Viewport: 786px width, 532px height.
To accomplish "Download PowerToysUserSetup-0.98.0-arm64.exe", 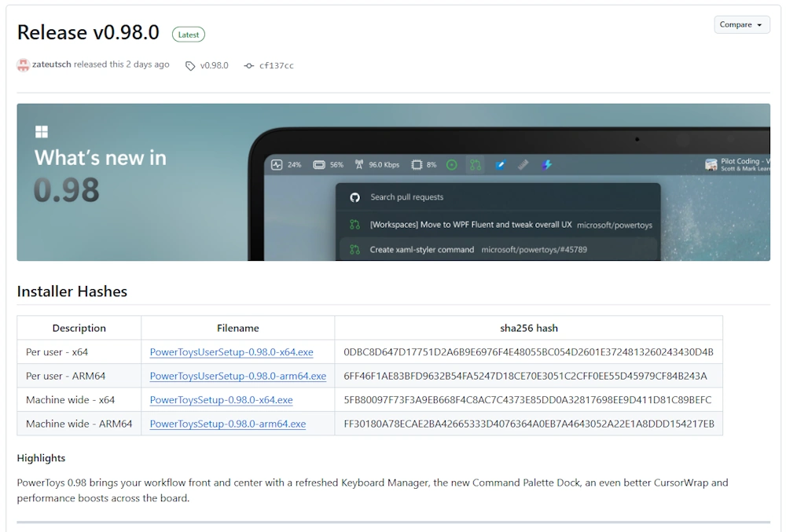I will (237, 376).
